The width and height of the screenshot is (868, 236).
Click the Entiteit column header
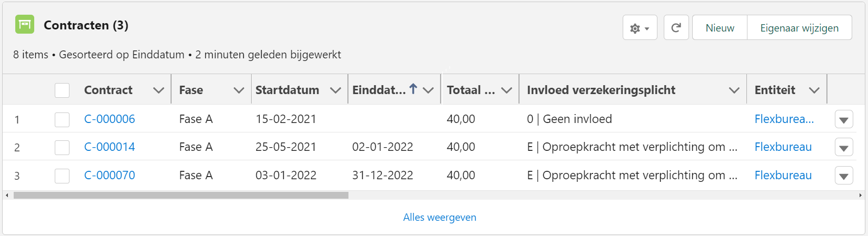click(x=774, y=90)
